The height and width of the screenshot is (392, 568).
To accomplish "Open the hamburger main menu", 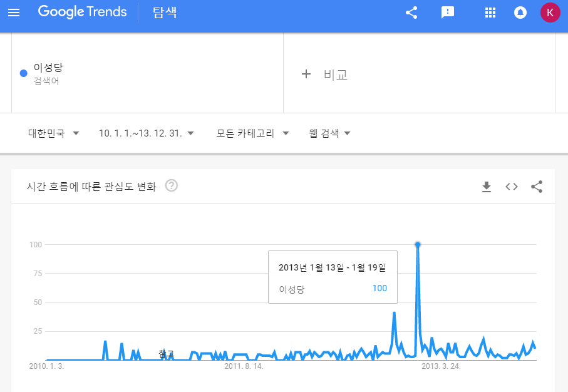I will pos(14,13).
